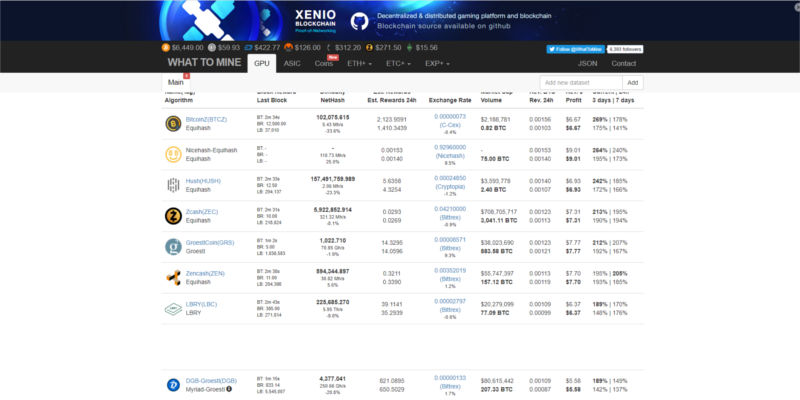Click the WHAT TO MINE site title

[x=204, y=63]
